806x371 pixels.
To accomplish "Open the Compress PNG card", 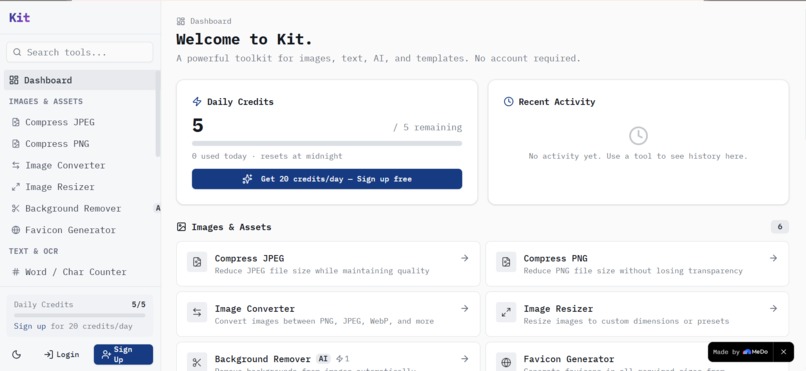I will [637, 264].
